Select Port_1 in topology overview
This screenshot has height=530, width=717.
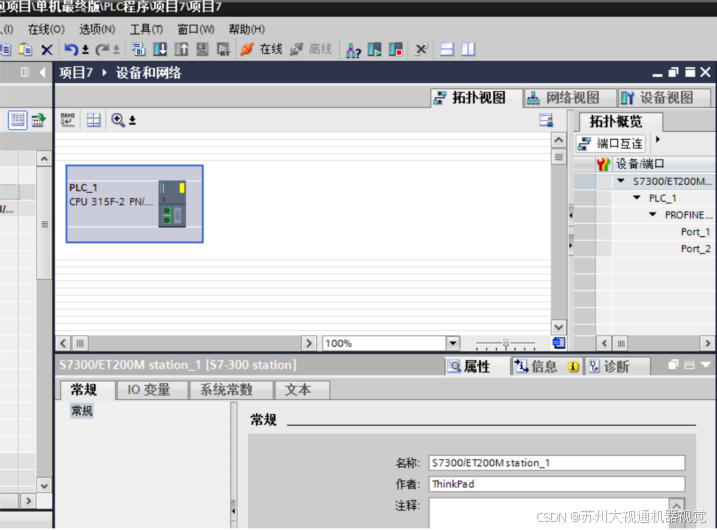[x=695, y=232]
